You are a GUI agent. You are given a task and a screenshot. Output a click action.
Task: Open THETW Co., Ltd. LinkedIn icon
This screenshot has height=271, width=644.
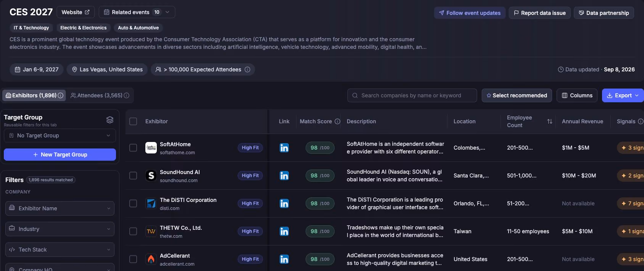(x=284, y=231)
